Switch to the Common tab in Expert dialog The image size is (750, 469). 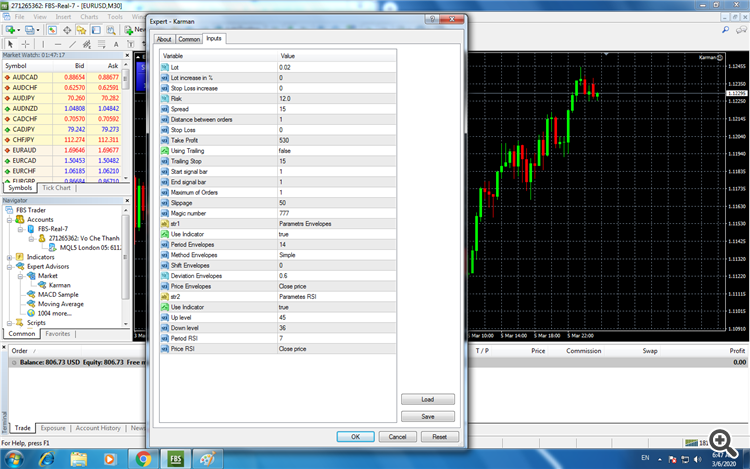point(189,39)
